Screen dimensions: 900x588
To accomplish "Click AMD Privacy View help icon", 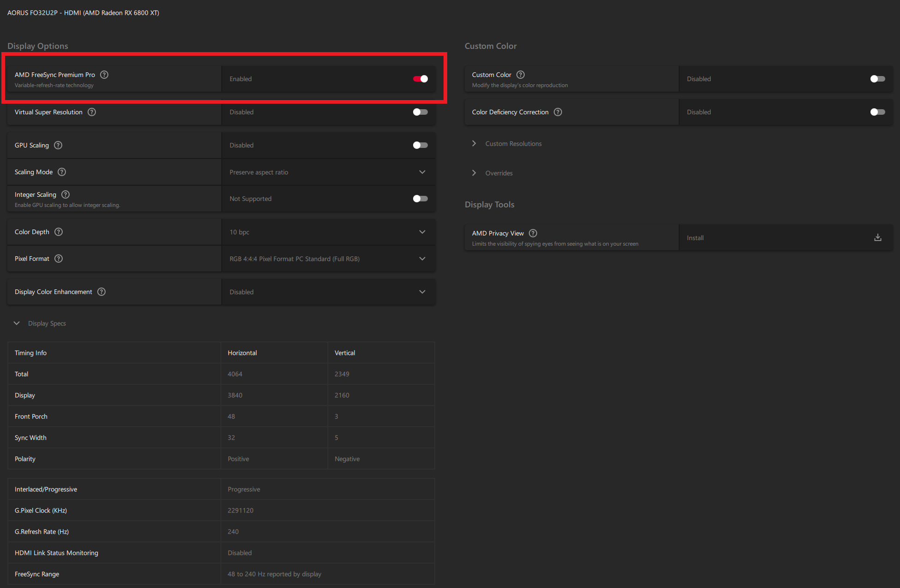I will point(533,233).
